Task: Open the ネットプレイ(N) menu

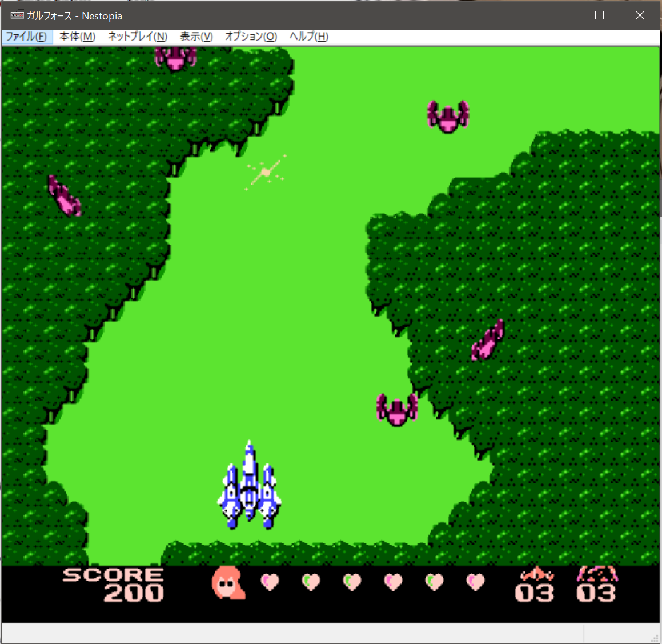Action: coord(138,37)
